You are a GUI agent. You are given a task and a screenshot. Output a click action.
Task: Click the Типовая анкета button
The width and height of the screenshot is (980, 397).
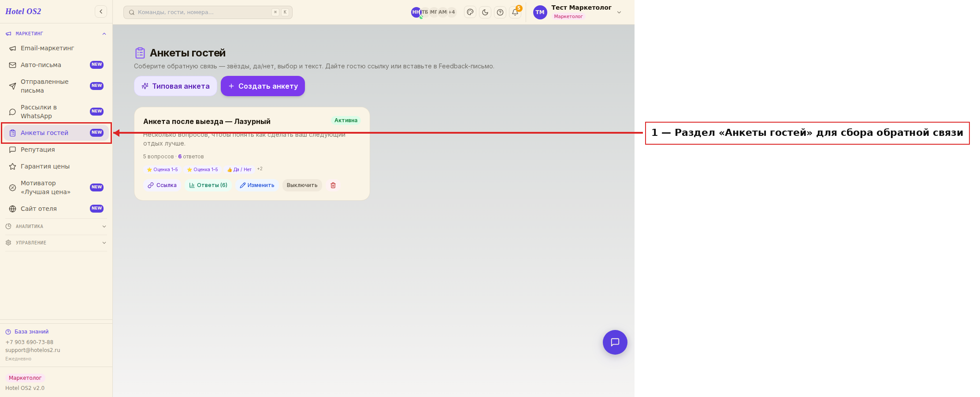[175, 86]
